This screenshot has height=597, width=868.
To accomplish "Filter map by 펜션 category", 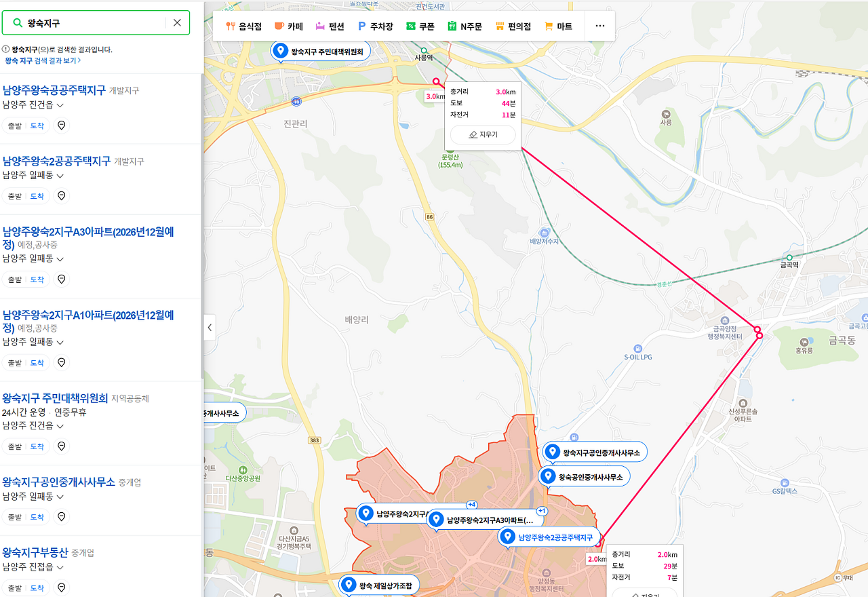I will (330, 26).
